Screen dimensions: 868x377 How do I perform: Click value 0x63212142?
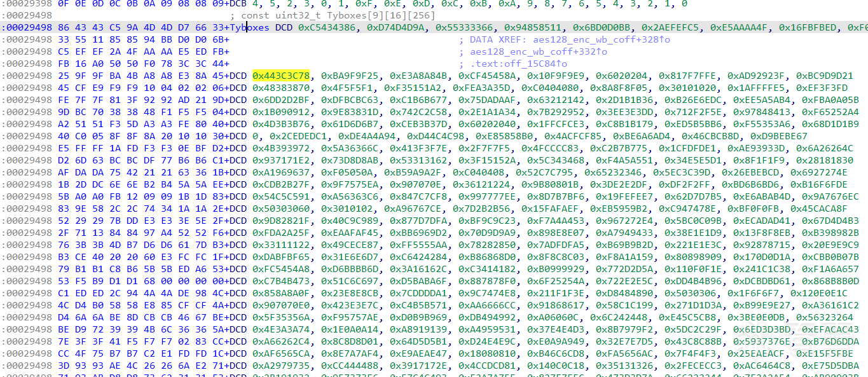pyautogui.click(x=556, y=100)
